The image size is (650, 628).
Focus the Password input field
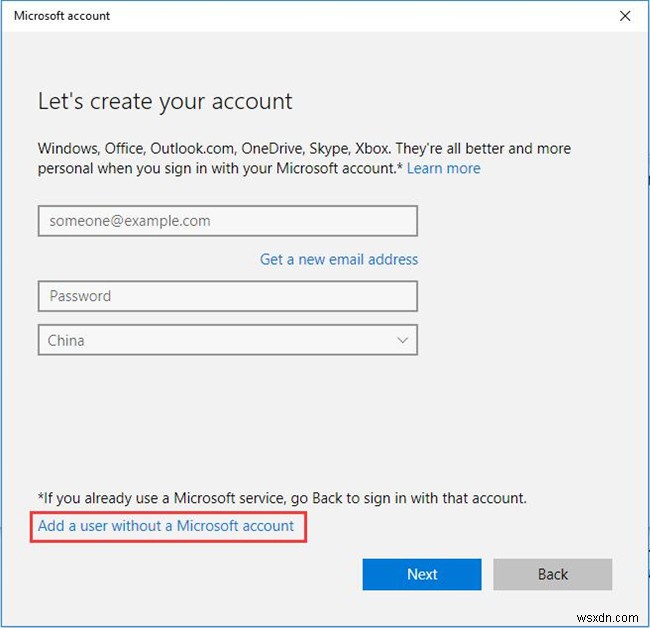pyautogui.click(x=227, y=296)
